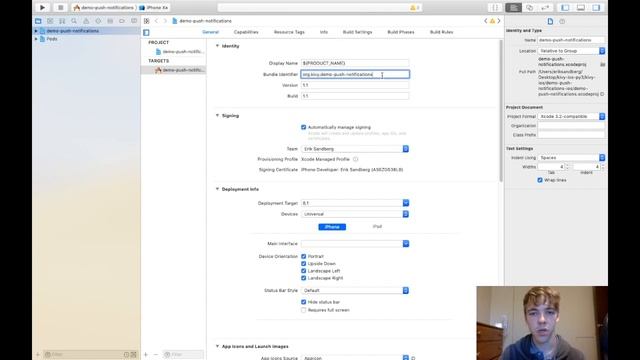Toggle Automatically manage signing
This screenshot has width=640, height=360.
(303, 127)
